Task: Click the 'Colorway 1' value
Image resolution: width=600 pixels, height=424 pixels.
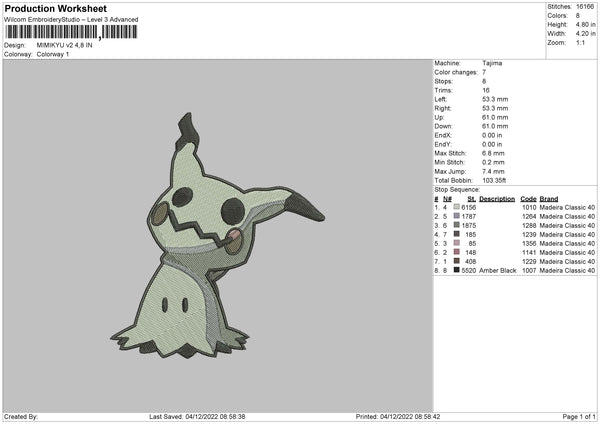Action: 53,54
